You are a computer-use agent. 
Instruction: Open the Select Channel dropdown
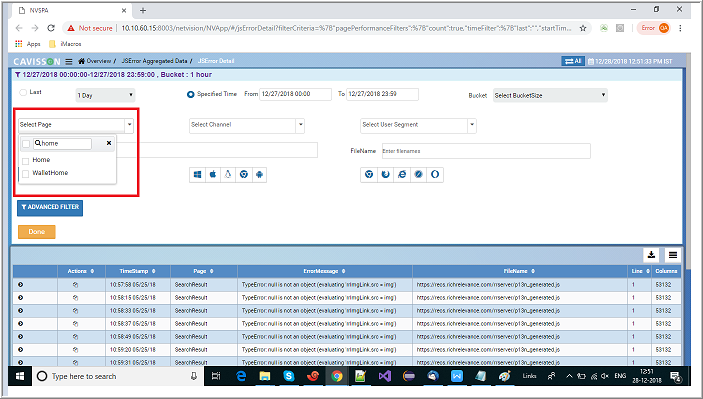pos(247,125)
